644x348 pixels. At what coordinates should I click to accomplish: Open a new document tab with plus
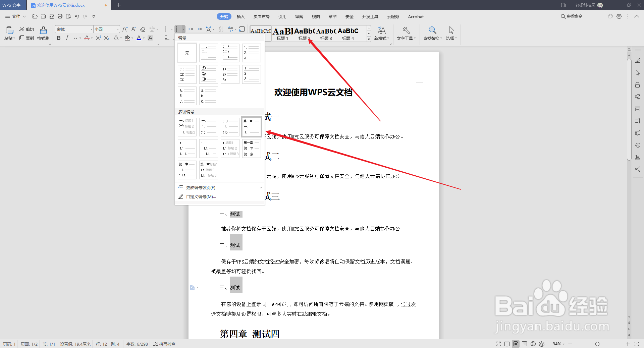[119, 5]
